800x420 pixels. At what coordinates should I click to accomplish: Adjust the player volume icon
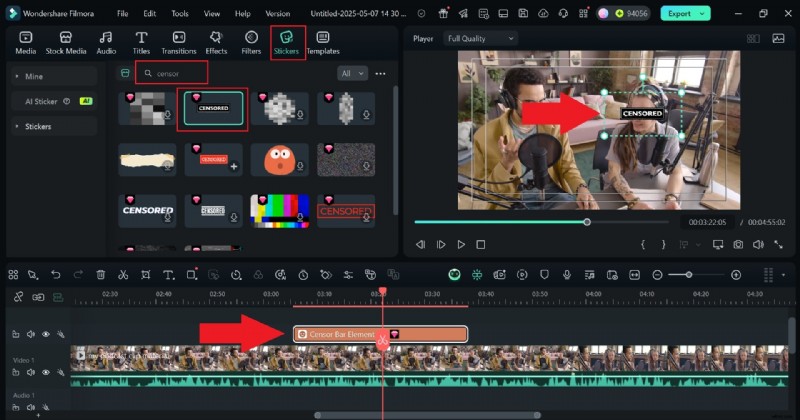coord(758,244)
